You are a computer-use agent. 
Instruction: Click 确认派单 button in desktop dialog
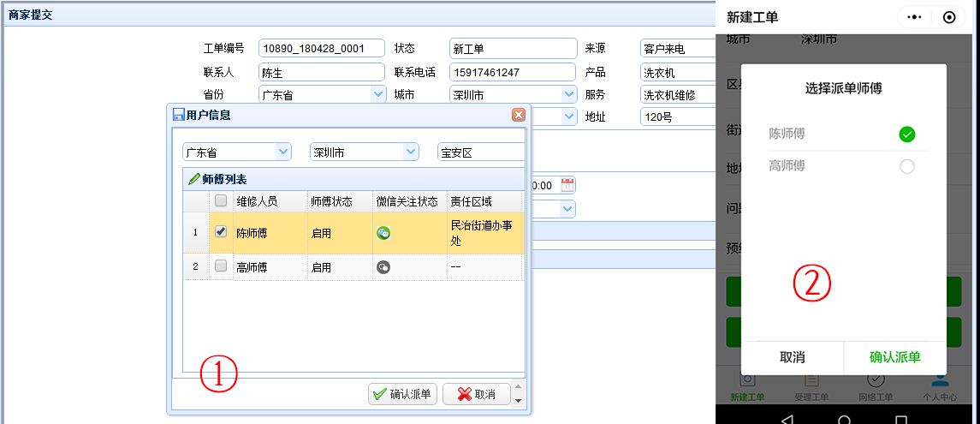[403, 394]
